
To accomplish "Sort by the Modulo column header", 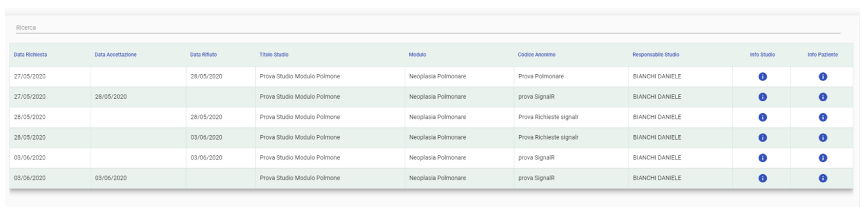I will (x=417, y=55).
